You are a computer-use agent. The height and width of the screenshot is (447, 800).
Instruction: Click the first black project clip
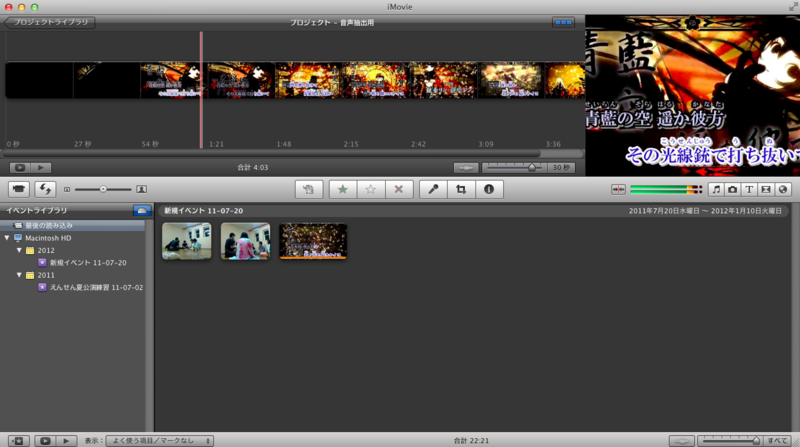pos(39,80)
